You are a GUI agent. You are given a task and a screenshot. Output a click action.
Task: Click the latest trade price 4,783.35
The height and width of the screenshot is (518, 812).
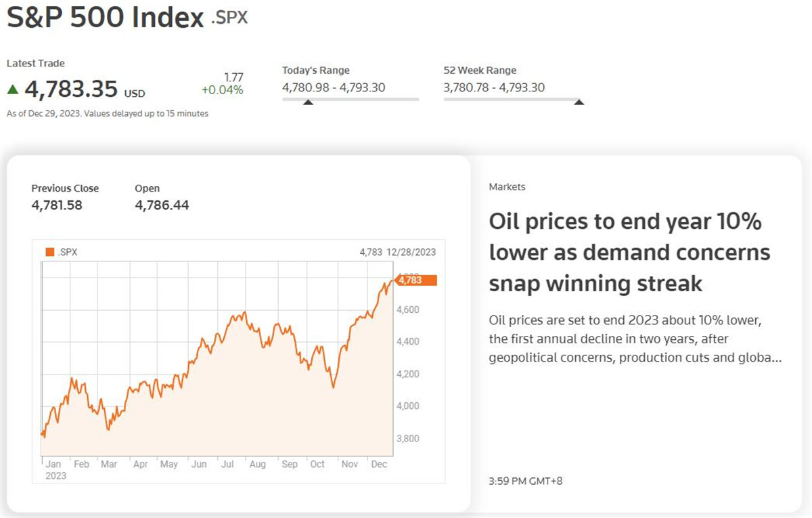point(72,89)
